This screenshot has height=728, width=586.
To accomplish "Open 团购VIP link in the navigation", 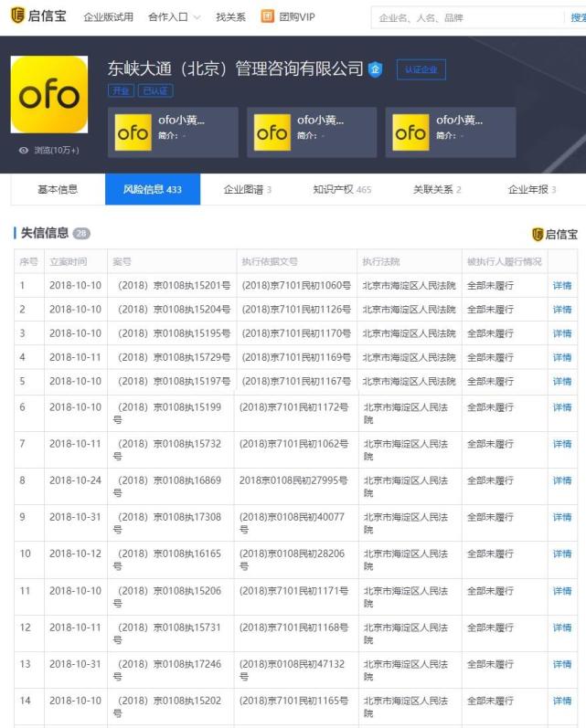I will point(297,17).
